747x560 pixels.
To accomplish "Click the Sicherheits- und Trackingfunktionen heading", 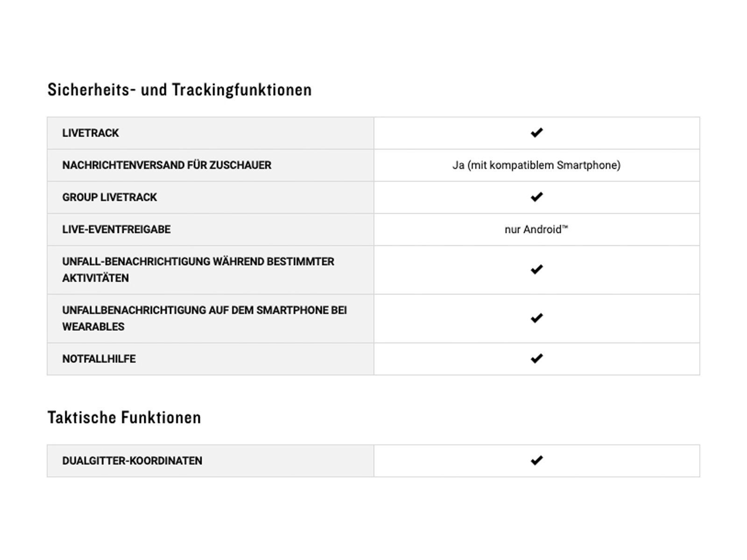I will point(179,90).
